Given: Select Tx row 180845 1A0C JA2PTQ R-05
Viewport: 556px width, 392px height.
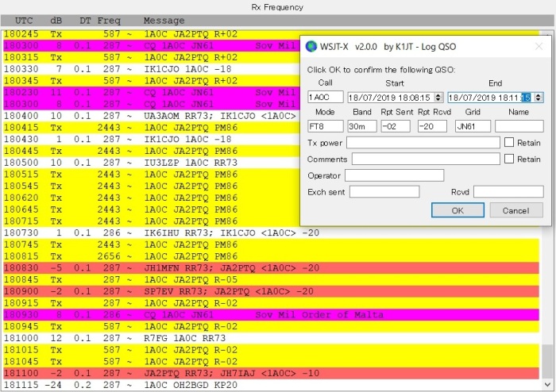Looking at the screenshot, I should [x=272, y=279].
